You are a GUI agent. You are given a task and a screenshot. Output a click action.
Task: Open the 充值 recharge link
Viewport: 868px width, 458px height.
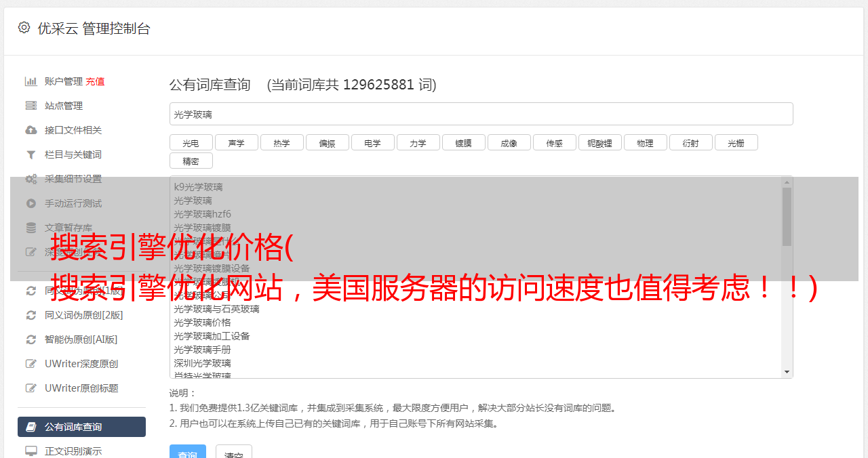[95, 81]
